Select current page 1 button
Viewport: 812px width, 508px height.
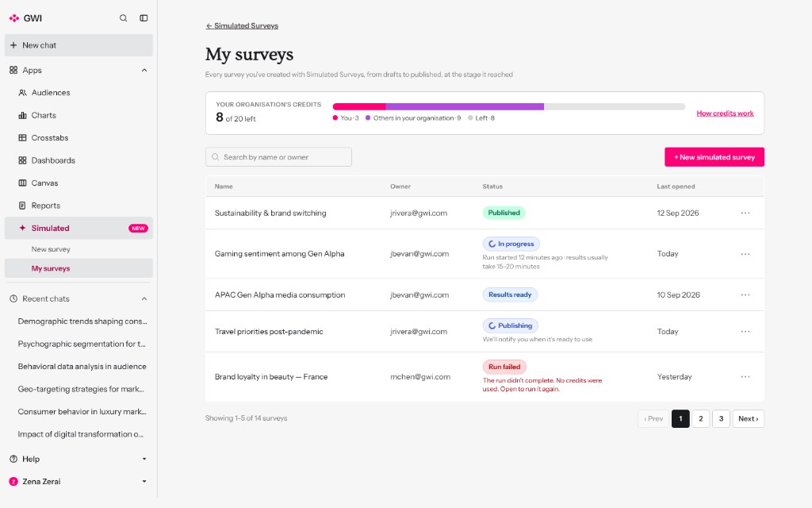680,419
